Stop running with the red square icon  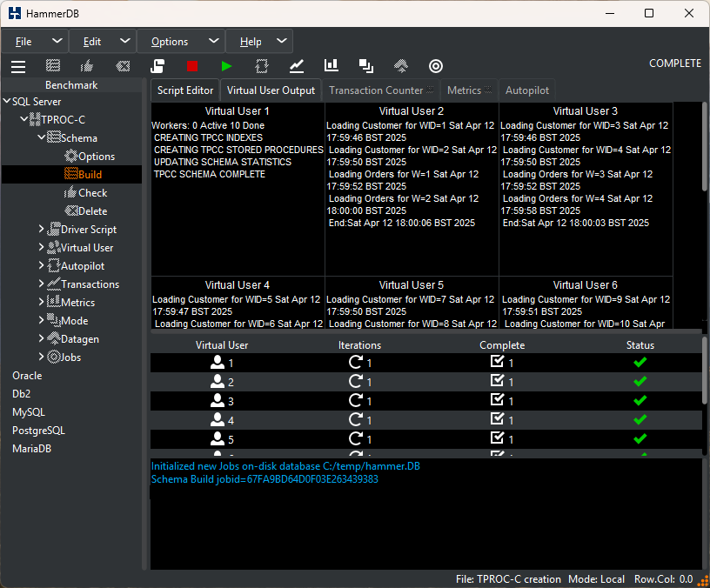(x=192, y=66)
